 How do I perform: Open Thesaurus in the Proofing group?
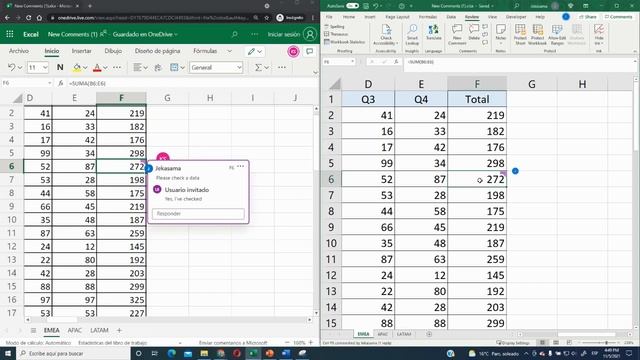336,34
